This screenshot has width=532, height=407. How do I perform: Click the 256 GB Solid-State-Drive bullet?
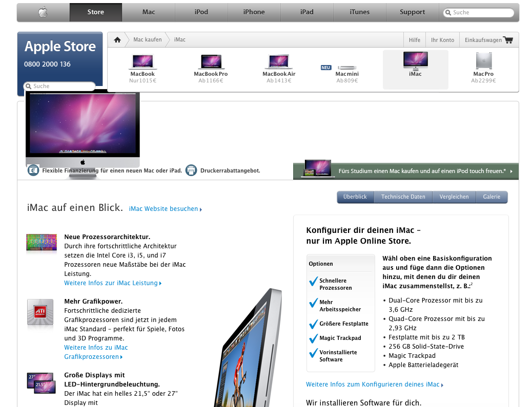[x=426, y=347]
